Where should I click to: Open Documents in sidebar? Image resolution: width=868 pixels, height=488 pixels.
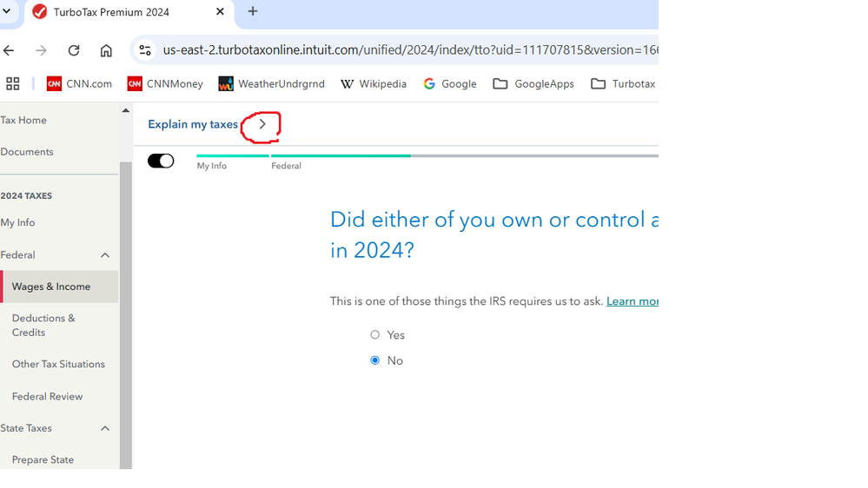27,152
